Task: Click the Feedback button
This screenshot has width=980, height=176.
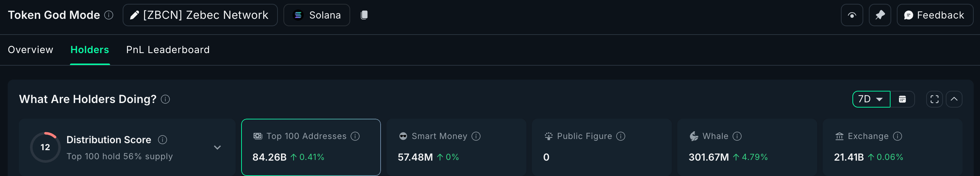Action: 934,15
